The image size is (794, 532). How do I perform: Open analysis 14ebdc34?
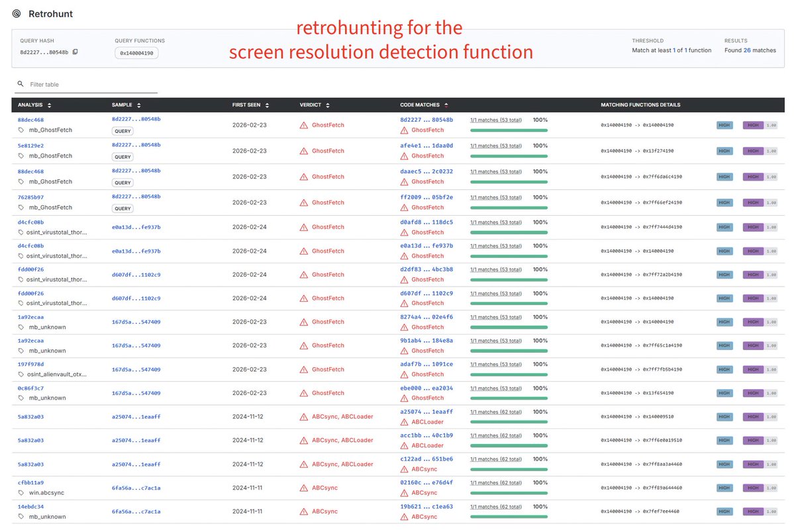pyautogui.click(x=30, y=507)
